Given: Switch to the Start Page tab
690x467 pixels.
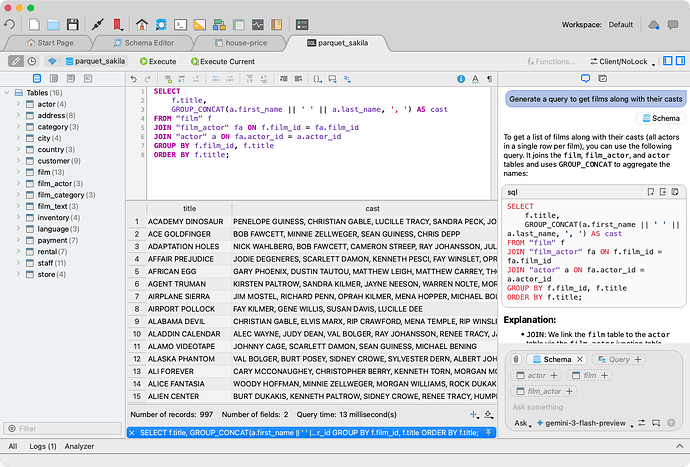Looking at the screenshot, I should [50, 43].
